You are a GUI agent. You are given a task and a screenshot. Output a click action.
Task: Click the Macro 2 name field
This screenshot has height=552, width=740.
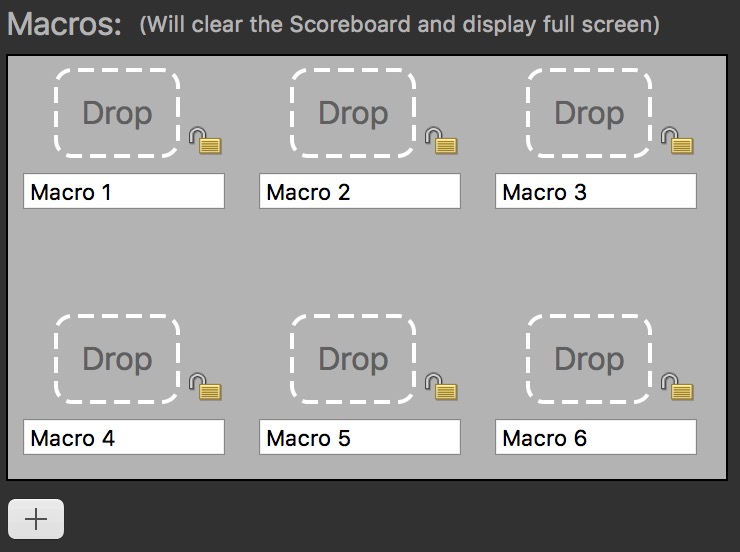click(x=360, y=191)
